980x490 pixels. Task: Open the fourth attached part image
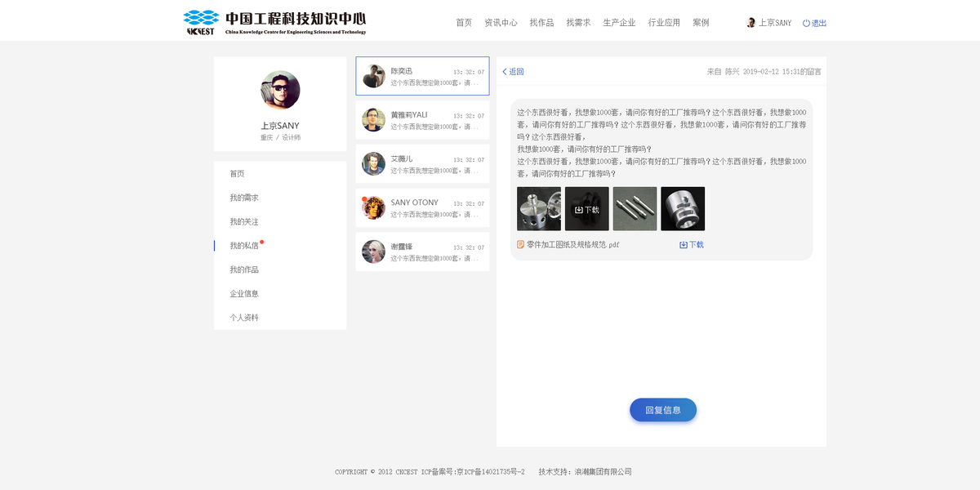click(683, 209)
